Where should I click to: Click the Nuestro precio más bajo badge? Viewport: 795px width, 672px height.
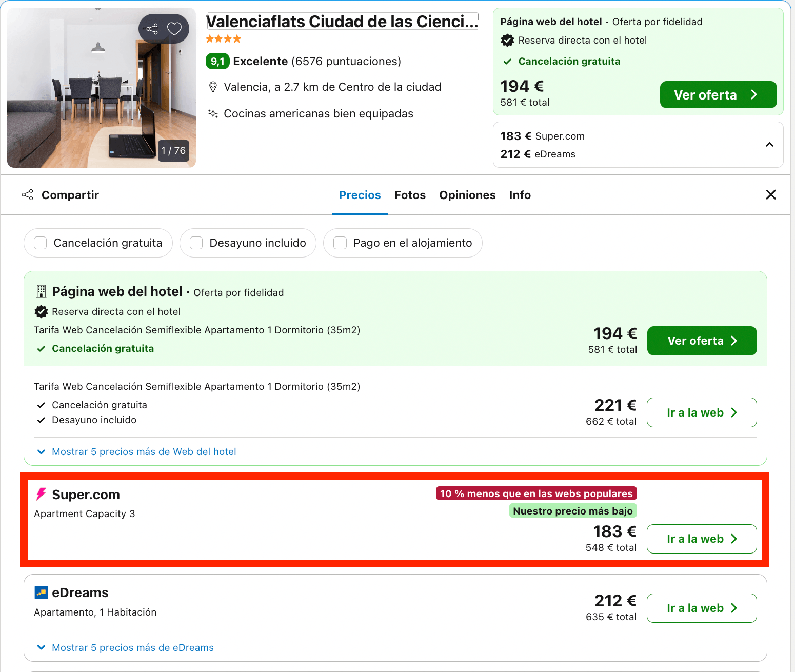pos(573,511)
